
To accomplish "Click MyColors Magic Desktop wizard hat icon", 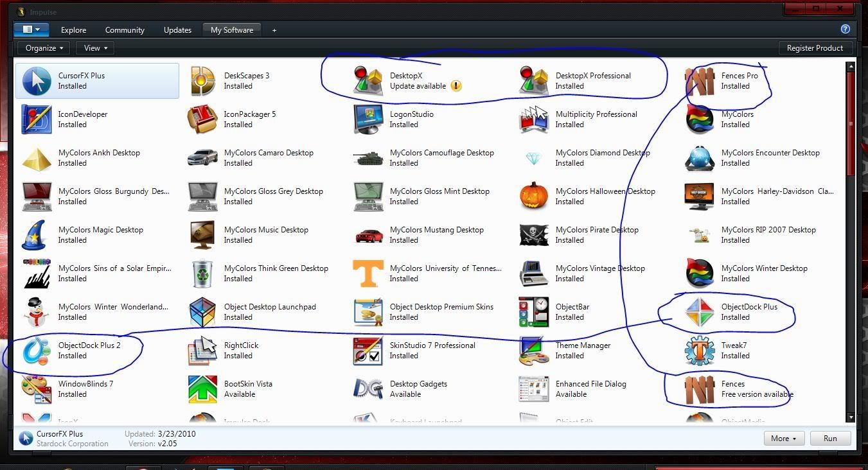I will pos(37,235).
